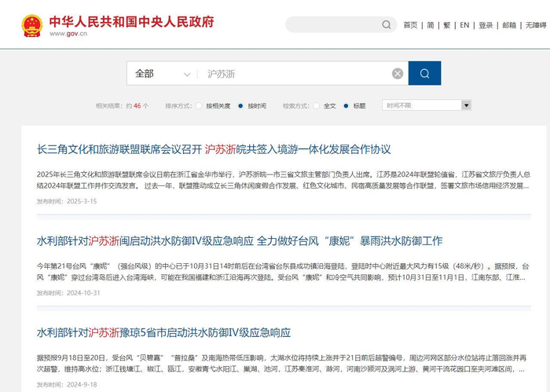The width and height of the screenshot is (550, 392).
Task: Select full-text (全文) search mode radio
Action: coord(317,106)
